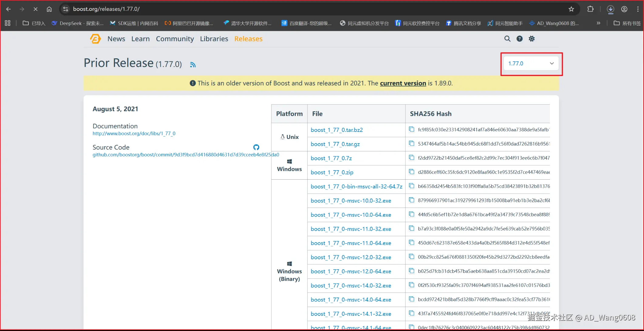
Task: Copy the SHA256 hash for boost_1_77_0.zip
Action: coord(411,172)
